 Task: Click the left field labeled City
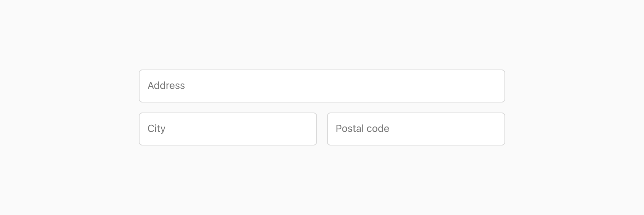(228, 129)
